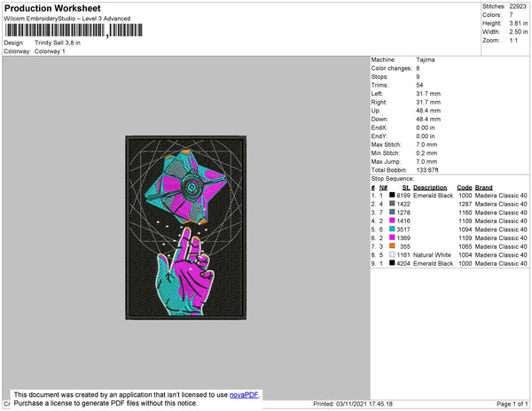Select the 'Code' column header
Viewport: 532px width, 411px height.
pos(464,188)
